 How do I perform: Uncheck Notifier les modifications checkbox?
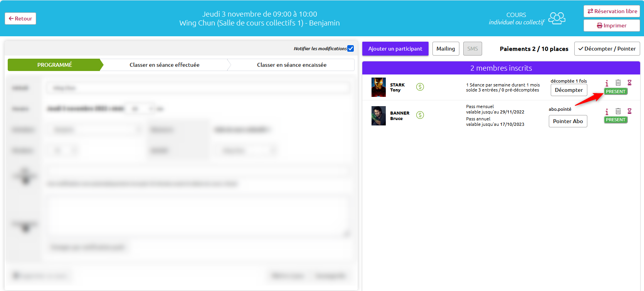coord(350,49)
